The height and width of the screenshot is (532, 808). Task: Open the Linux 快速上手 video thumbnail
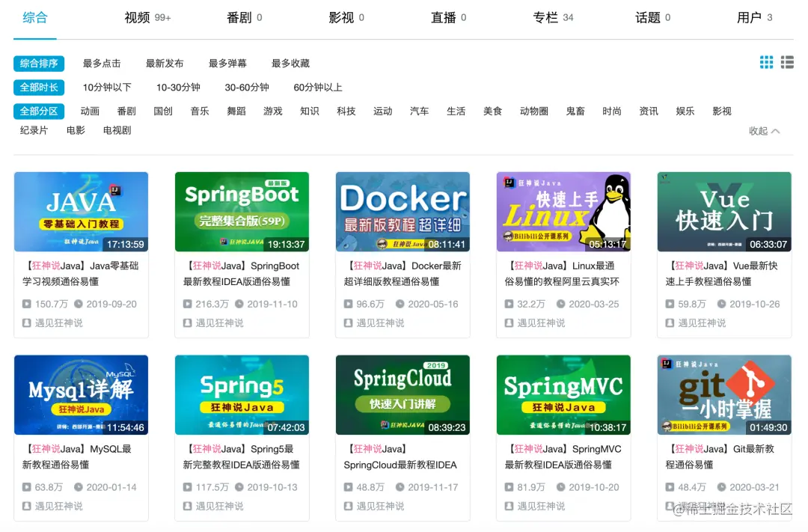tap(563, 212)
